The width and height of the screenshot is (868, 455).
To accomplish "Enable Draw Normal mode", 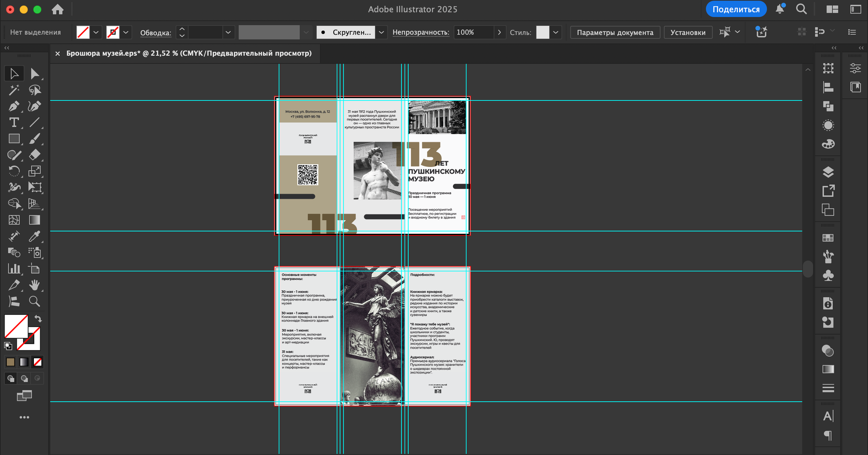I will click(11, 379).
